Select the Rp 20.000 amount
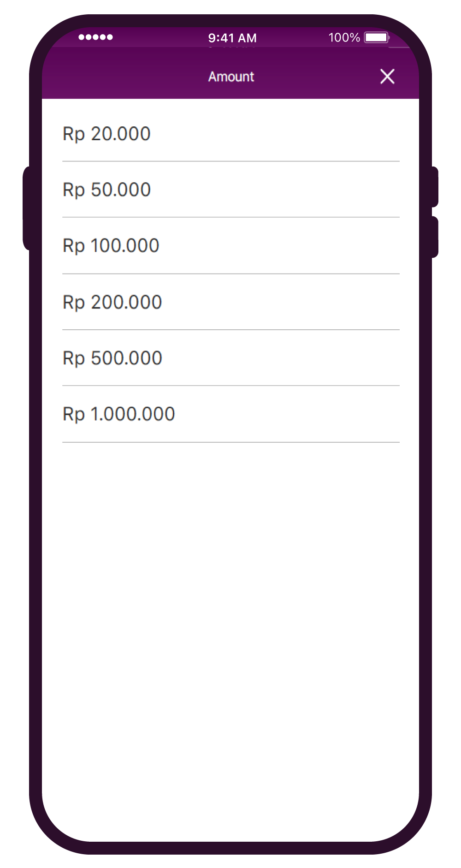461x868 pixels. click(x=106, y=134)
